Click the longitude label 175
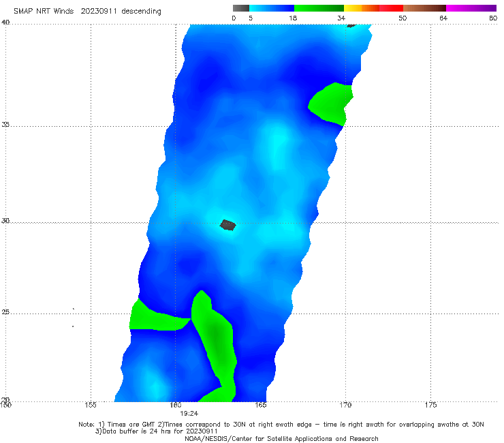 point(430,405)
